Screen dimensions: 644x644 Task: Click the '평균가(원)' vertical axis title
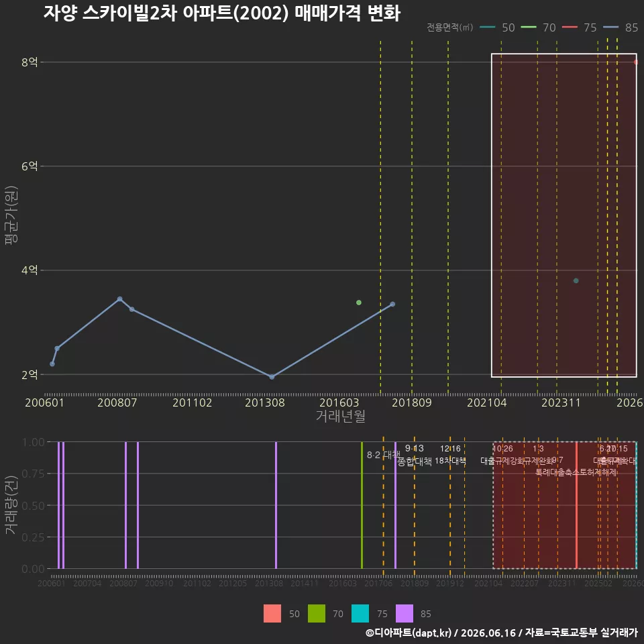click(x=11, y=215)
